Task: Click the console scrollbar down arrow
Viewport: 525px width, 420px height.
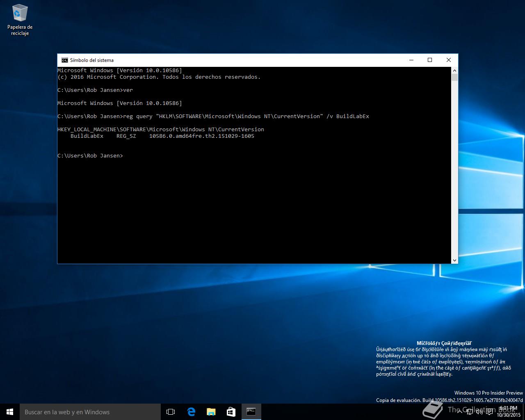Action: click(454, 260)
